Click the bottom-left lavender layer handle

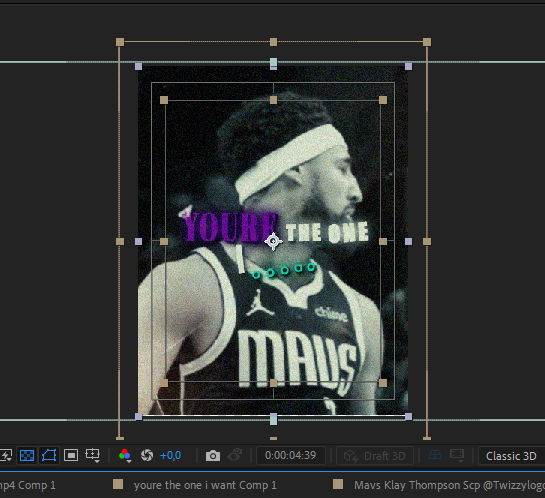138,416
